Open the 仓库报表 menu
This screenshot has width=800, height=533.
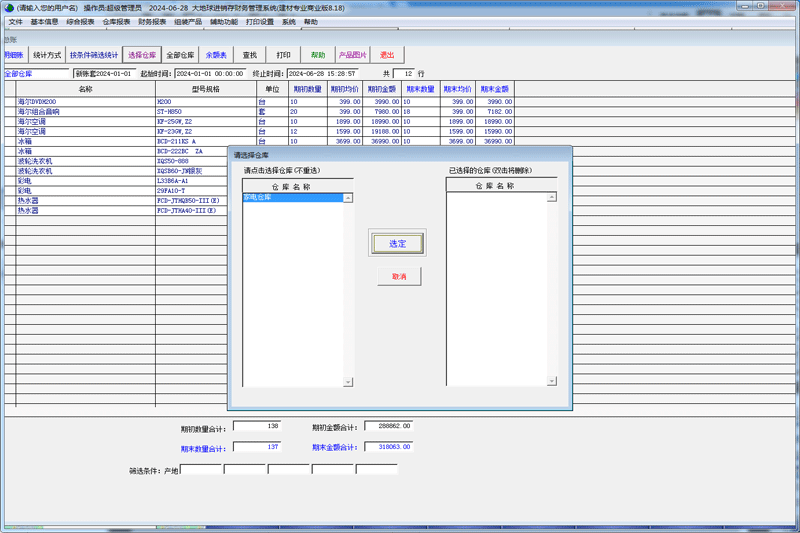coord(116,22)
